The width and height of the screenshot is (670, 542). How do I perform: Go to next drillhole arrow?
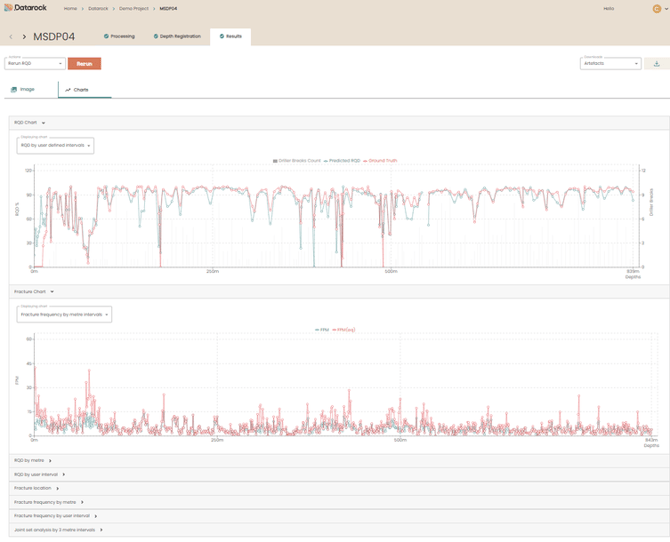coord(24,37)
